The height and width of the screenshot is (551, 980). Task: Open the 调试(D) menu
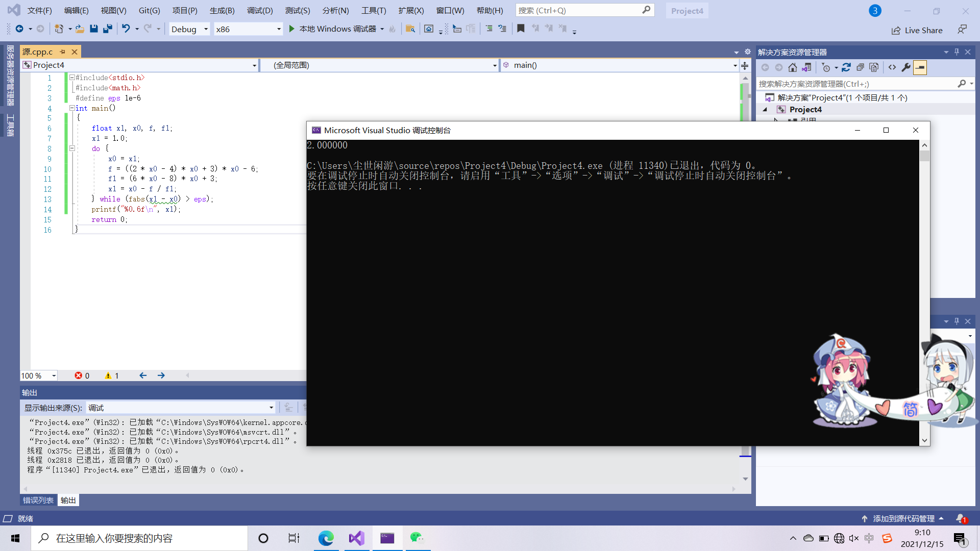(259, 10)
